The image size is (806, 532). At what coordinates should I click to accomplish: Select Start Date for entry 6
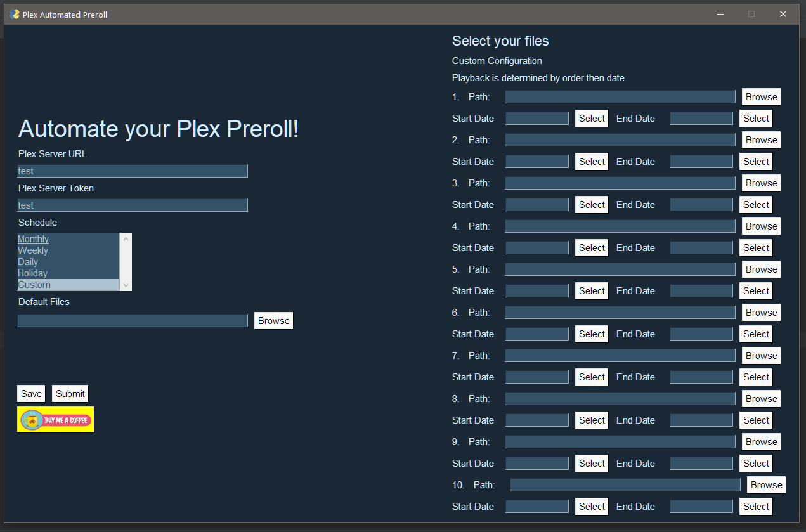click(592, 334)
